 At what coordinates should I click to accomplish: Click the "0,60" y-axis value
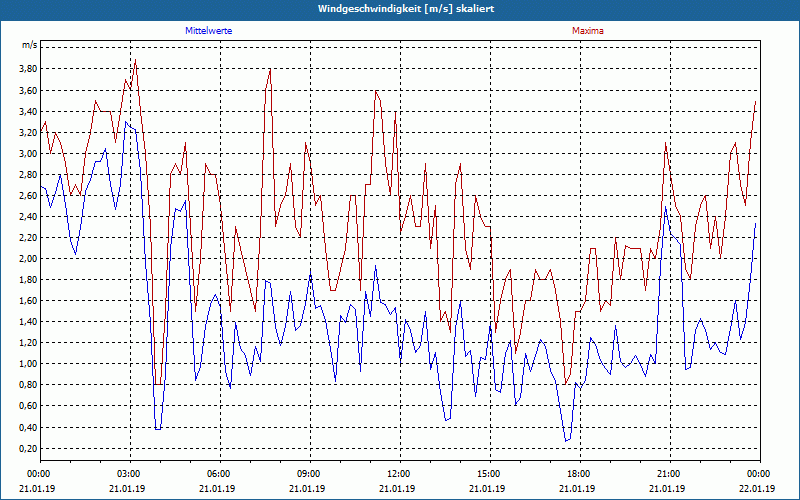point(29,406)
